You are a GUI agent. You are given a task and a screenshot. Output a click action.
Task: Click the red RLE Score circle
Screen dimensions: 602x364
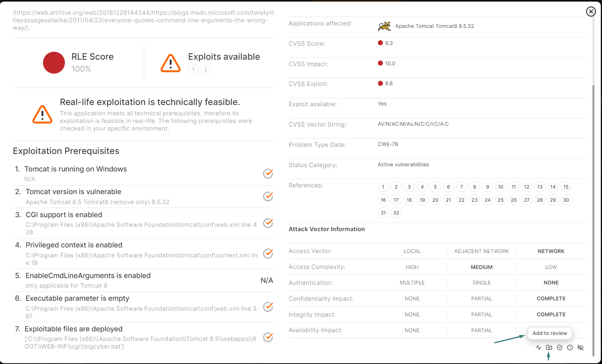coord(54,62)
